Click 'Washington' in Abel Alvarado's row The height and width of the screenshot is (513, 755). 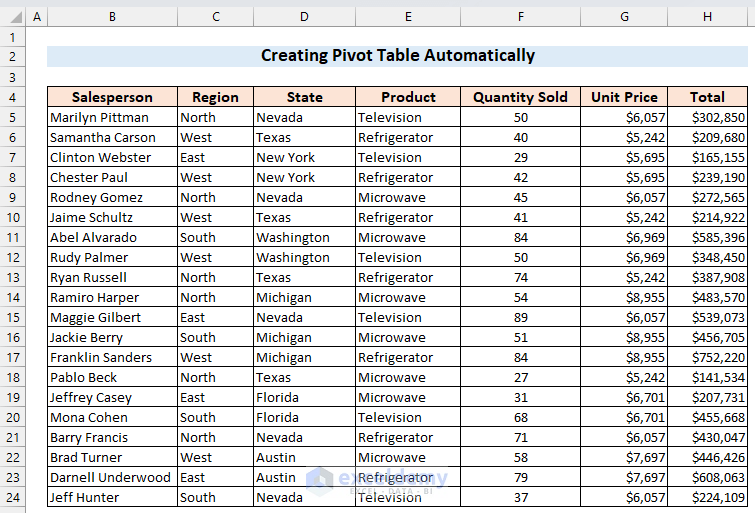(x=304, y=237)
